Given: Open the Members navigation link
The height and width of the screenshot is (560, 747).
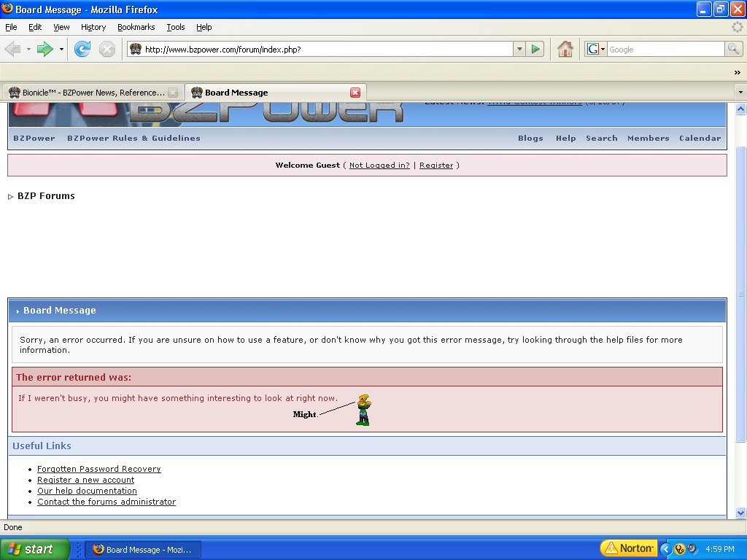Looking at the screenshot, I should (x=649, y=138).
